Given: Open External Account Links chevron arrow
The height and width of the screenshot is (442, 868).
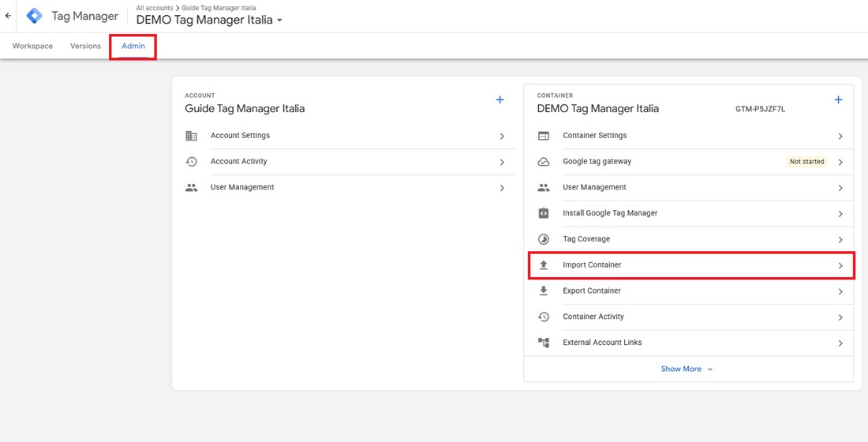Looking at the screenshot, I should pyautogui.click(x=840, y=343).
